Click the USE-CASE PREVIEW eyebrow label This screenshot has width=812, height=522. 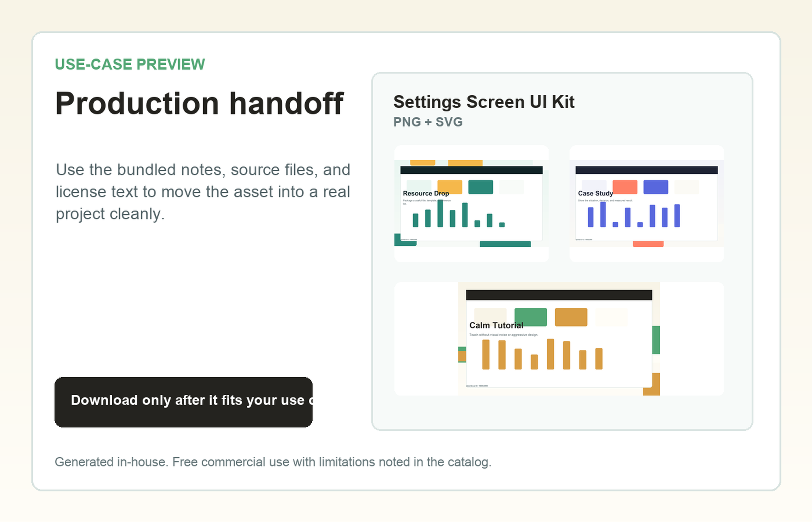(x=130, y=64)
